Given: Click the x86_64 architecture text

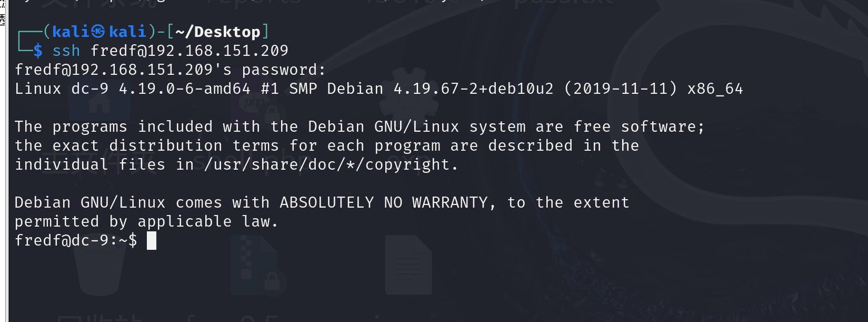Looking at the screenshot, I should (x=715, y=89).
